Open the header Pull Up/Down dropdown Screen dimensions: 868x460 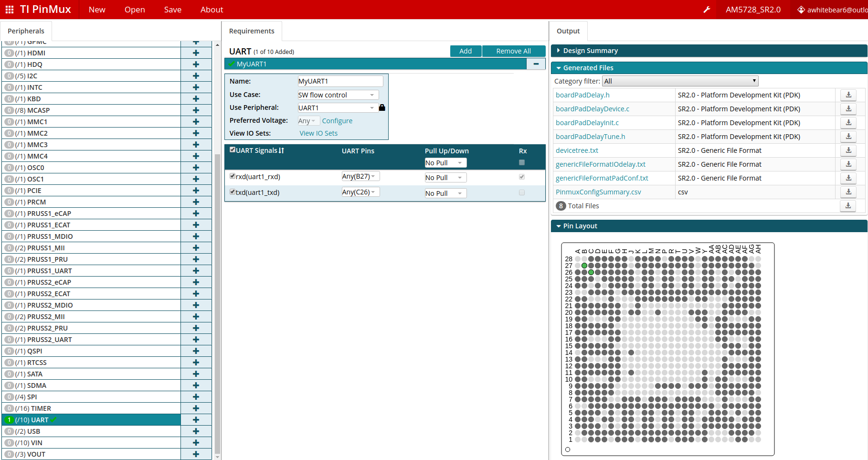point(445,163)
